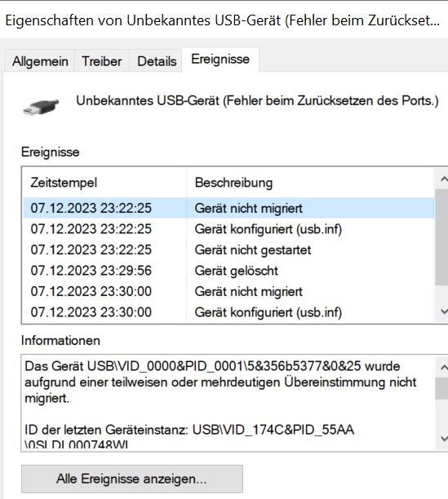This screenshot has height=499, width=448.
Task: Select the Gerät nicht gestartet event
Action: pos(228,249)
